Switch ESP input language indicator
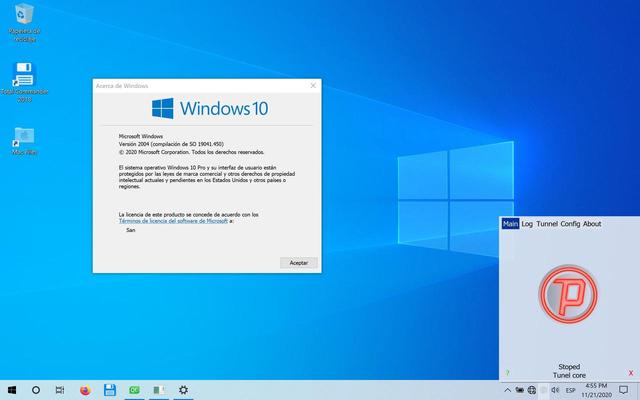The image size is (640, 400). (570, 391)
